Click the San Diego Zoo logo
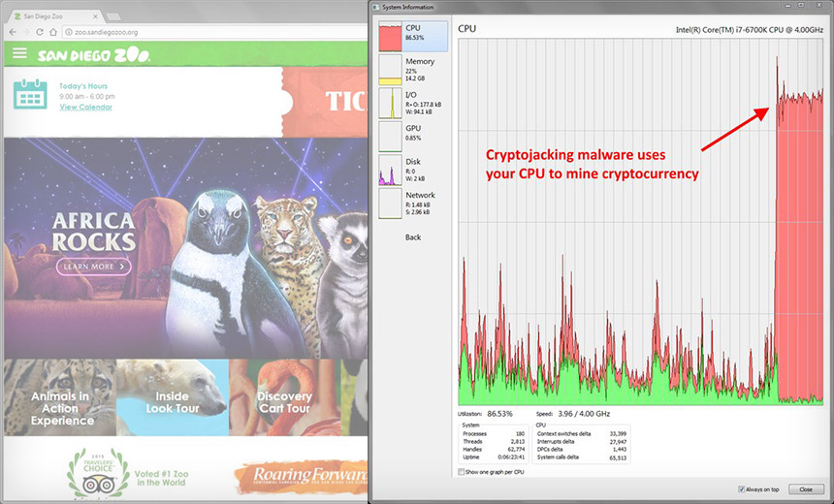 94,54
